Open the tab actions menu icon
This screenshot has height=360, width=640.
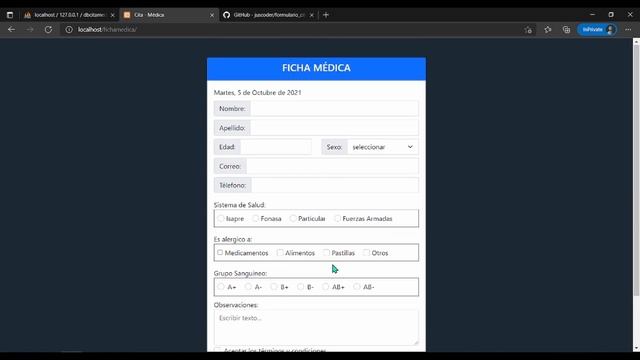[10, 15]
